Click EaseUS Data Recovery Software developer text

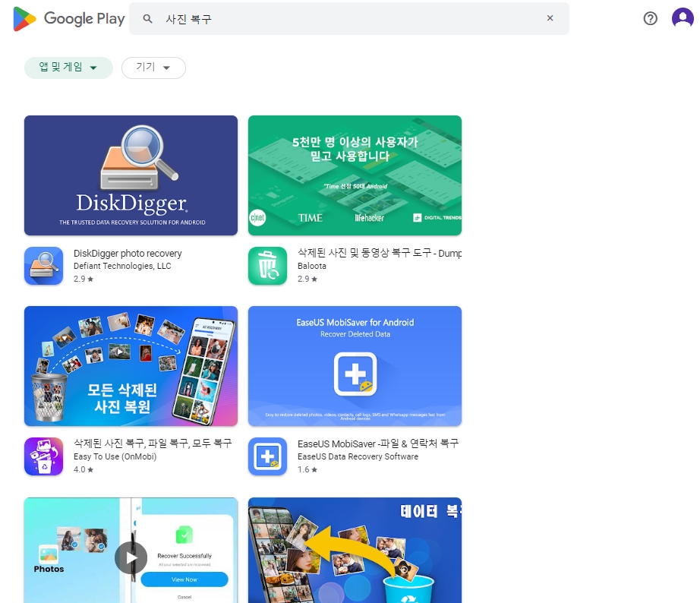click(358, 456)
